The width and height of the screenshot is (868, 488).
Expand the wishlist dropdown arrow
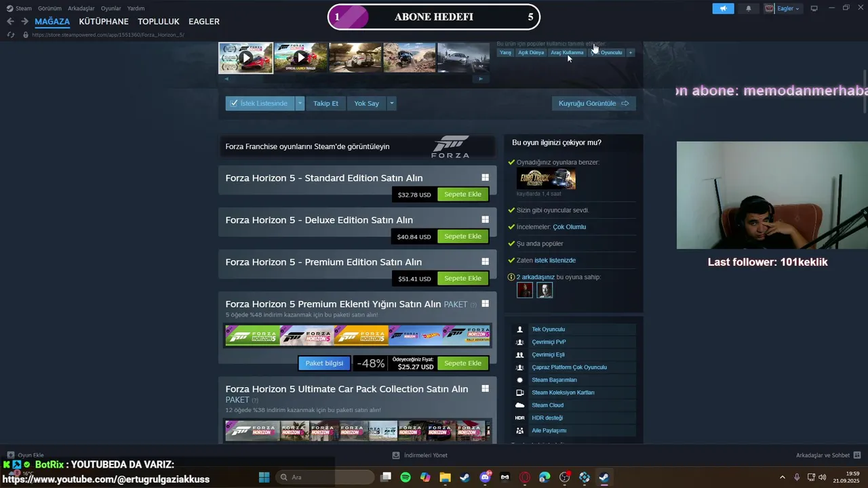[300, 104]
